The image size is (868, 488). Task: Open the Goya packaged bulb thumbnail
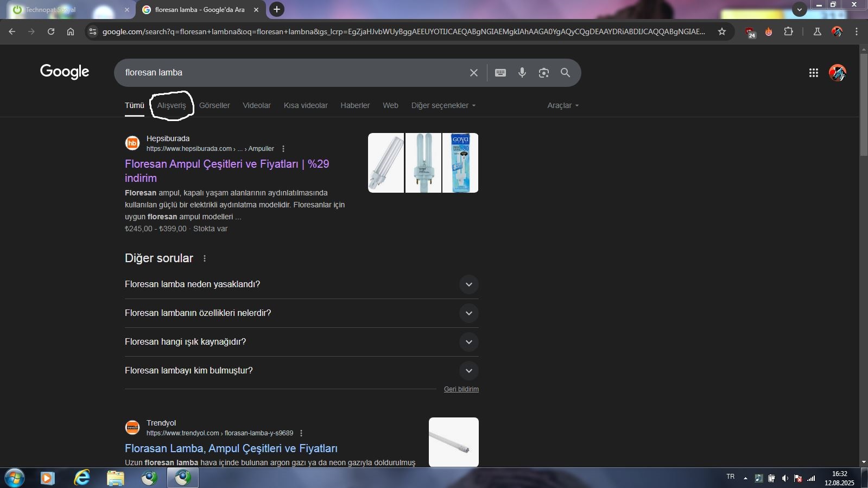coord(460,163)
